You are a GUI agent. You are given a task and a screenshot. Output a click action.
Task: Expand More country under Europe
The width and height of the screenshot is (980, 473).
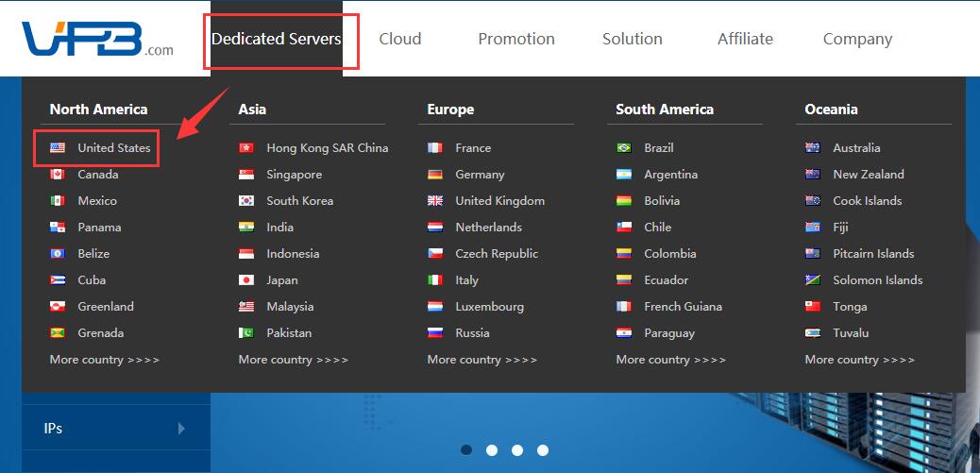pyautogui.click(x=482, y=360)
